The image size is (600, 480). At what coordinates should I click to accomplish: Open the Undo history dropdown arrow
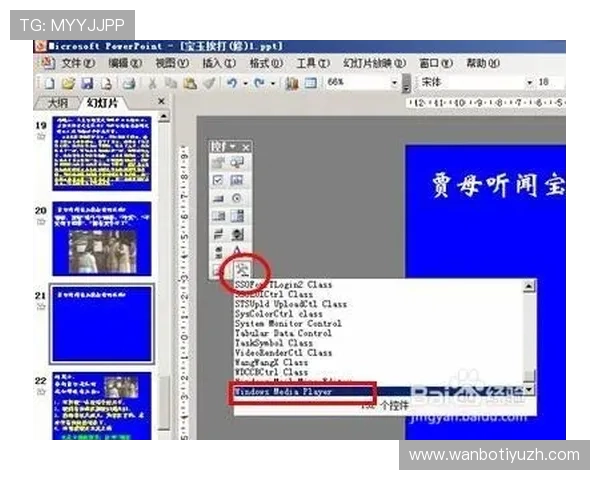(x=245, y=83)
